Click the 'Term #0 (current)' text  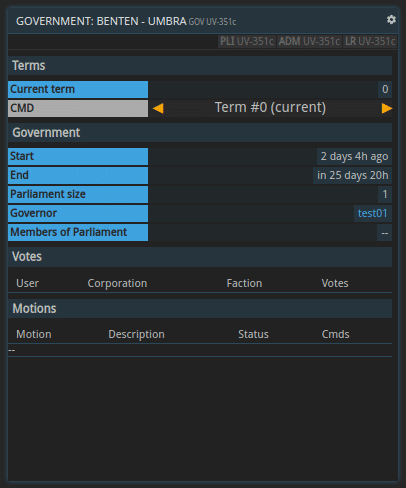270,108
